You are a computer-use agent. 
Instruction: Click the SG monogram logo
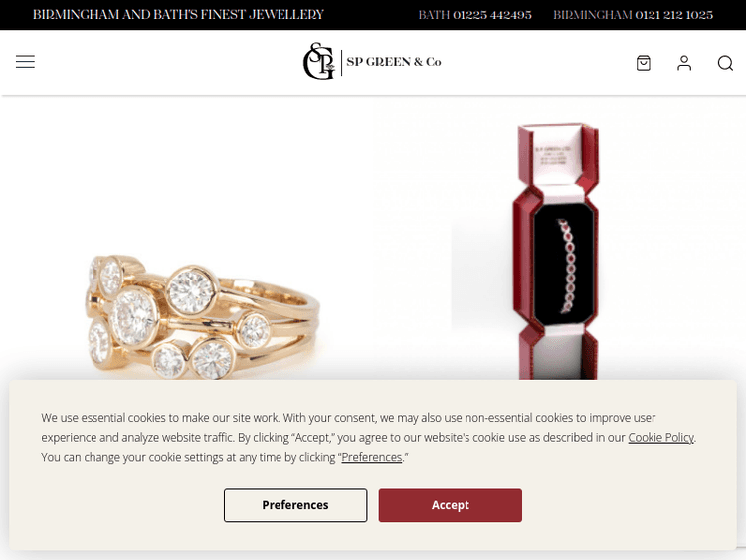click(x=319, y=61)
